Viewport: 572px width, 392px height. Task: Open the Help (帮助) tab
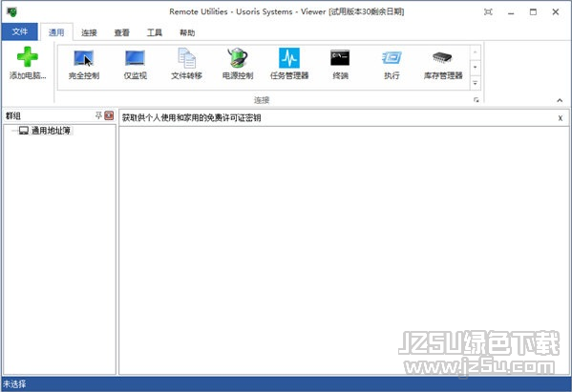187,32
